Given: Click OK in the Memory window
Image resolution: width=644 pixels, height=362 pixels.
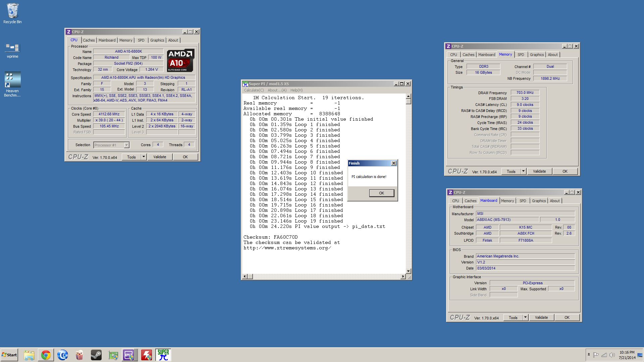Looking at the screenshot, I should (565, 171).
